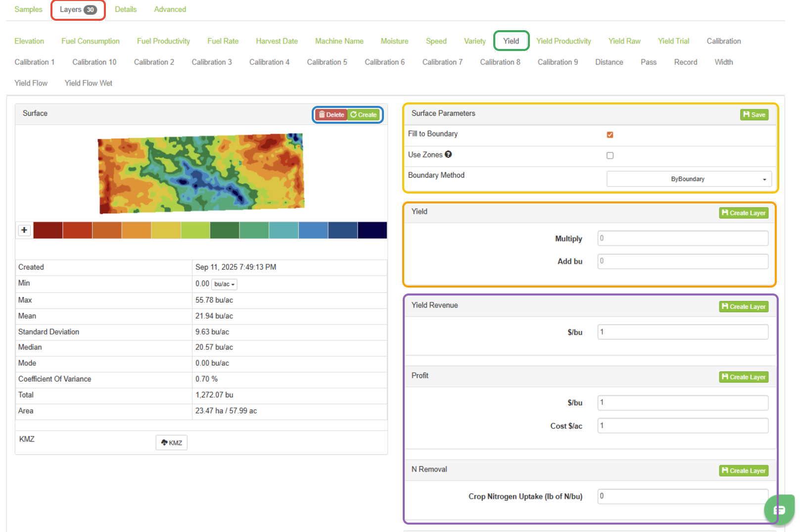Pick the dark red legend swatch

pos(48,230)
